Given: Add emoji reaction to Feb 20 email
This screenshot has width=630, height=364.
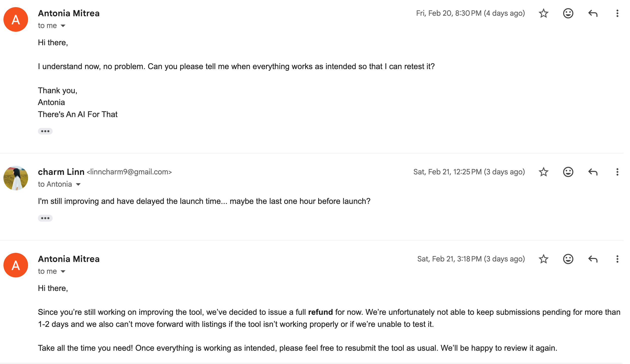Looking at the screenshot, I should coord(568,13).
